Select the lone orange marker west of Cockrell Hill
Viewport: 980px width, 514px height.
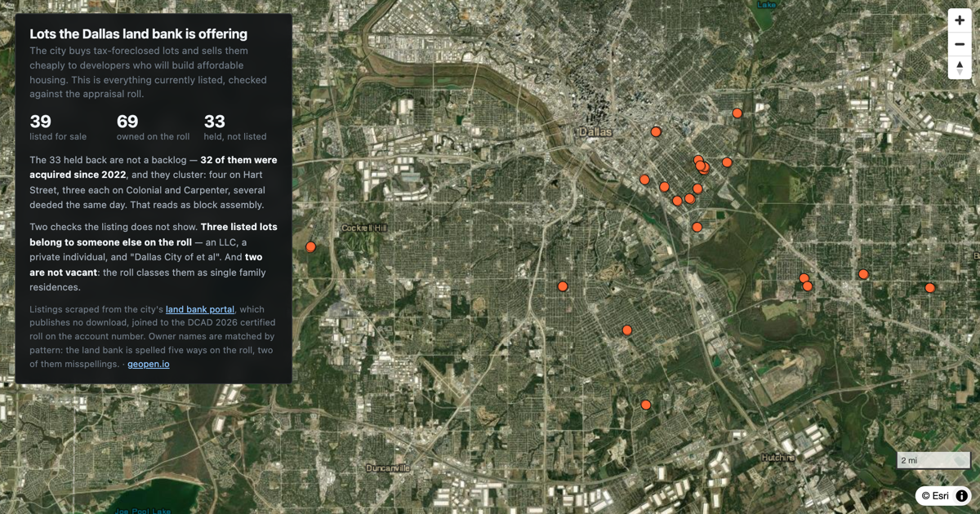click(310, 246)
